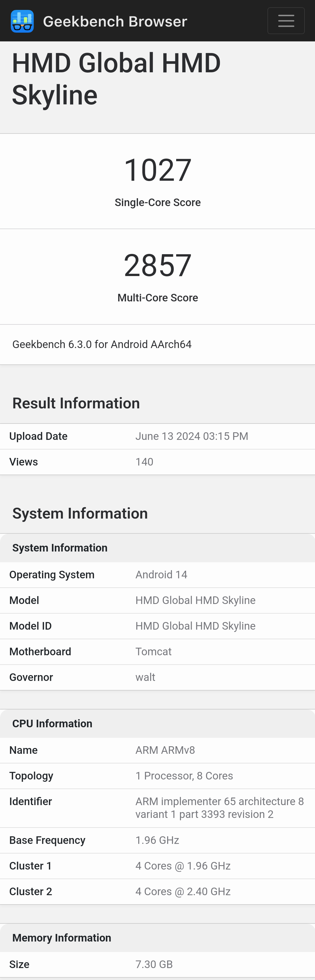Click the upload date value June 13 2024
This screenshot has width=315, height=980.
192,436
